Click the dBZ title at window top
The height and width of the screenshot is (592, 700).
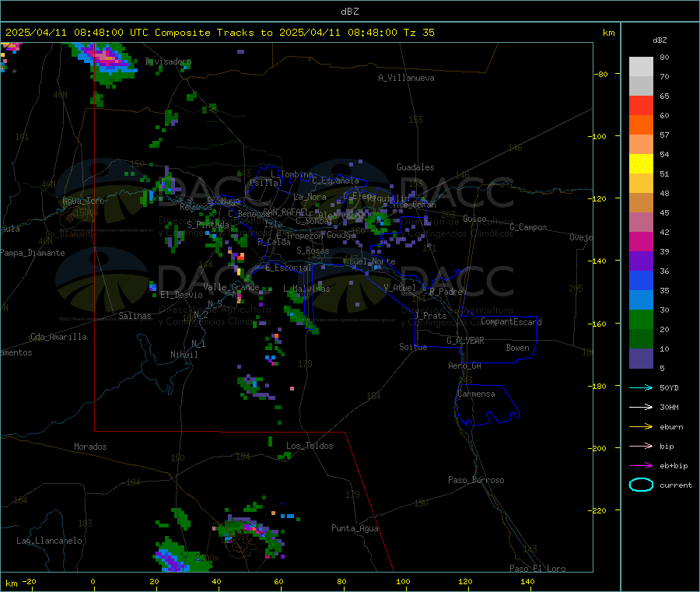pyautogui.click(x=349, y=12)
